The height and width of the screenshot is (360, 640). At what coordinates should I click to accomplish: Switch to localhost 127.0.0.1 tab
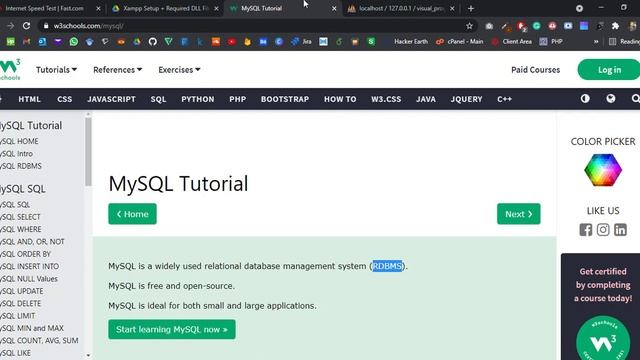(401, 8)
